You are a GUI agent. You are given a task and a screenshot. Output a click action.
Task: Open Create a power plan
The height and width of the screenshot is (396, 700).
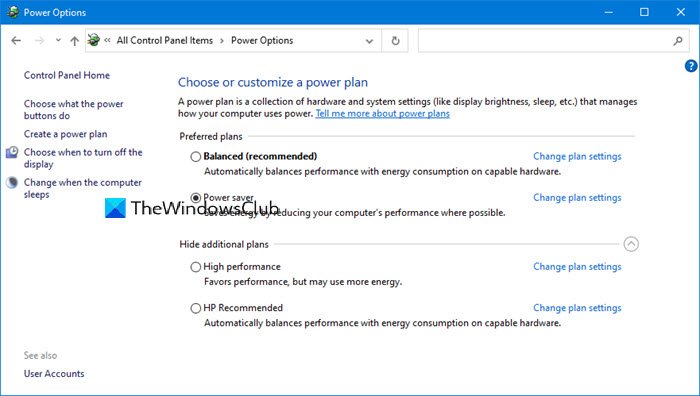pyautogui.click(x=66, y=134)
